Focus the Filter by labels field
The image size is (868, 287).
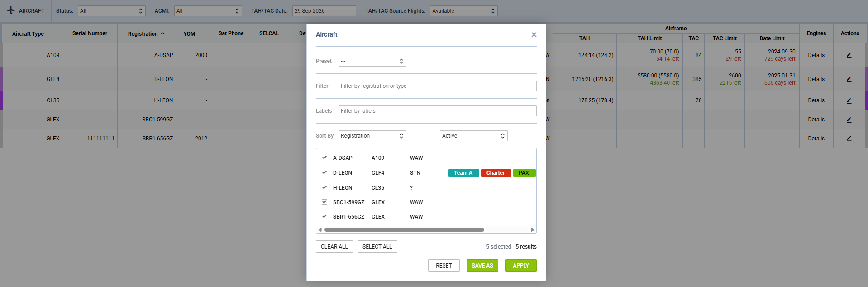coord(438,111)
